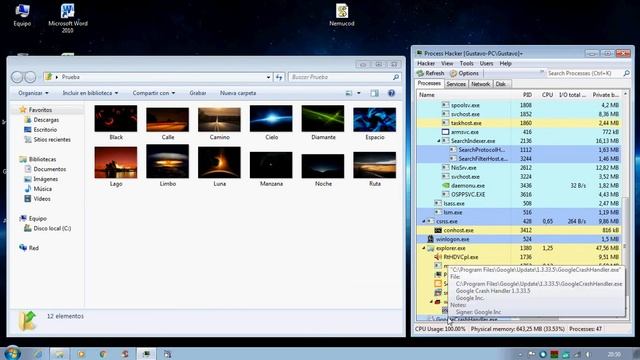
Task: Click the search magnifier icon in Process Hacker
Action: click(626, 73)
